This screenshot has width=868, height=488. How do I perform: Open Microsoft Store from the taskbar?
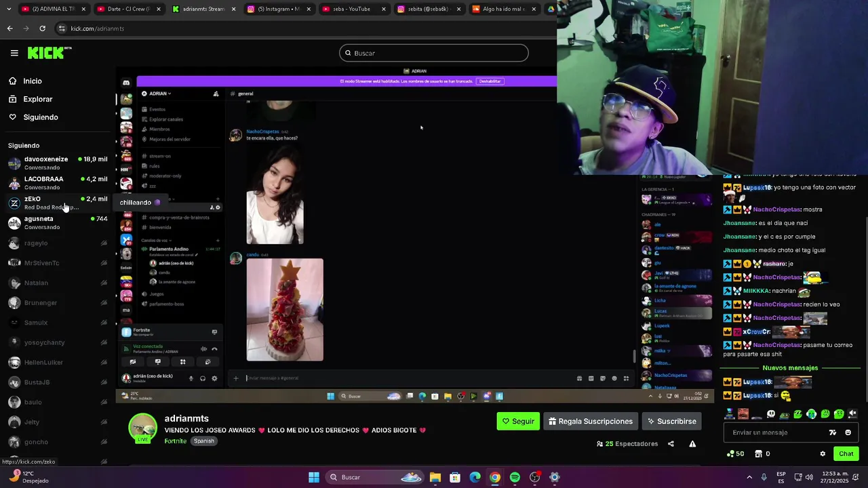pyautogui.click(x=455, y=477)
